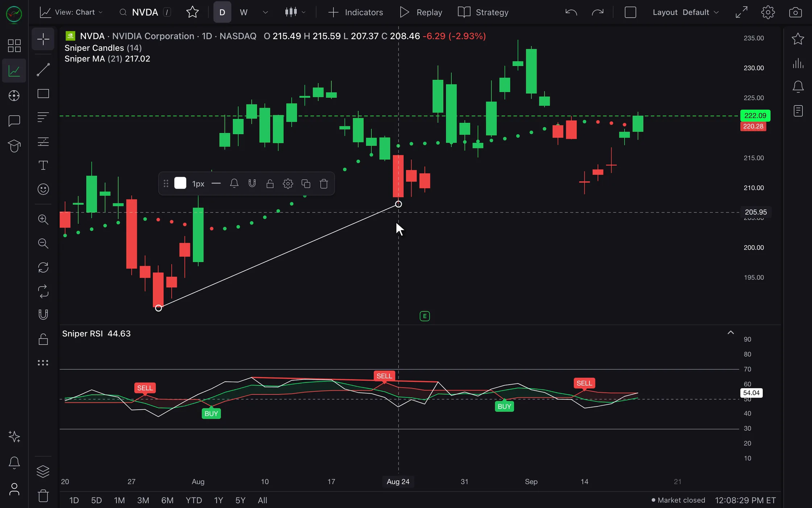Image resolution: width=812 pixels, height=508 pixels.
Task: Open the chart view in sidebar
Action: coord(14,71)
